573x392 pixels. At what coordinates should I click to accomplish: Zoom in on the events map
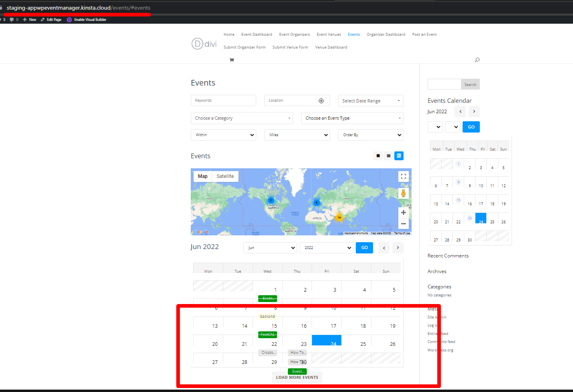(x=403, y=212)
